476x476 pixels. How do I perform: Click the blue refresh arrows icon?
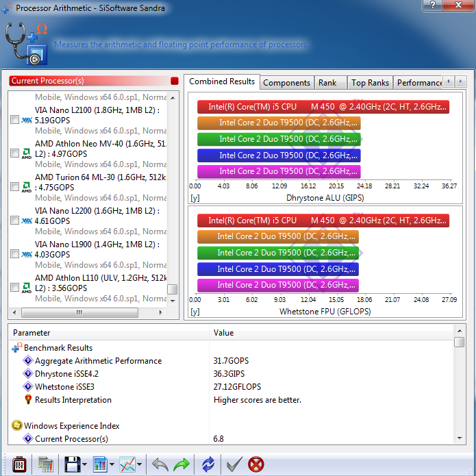208,464
